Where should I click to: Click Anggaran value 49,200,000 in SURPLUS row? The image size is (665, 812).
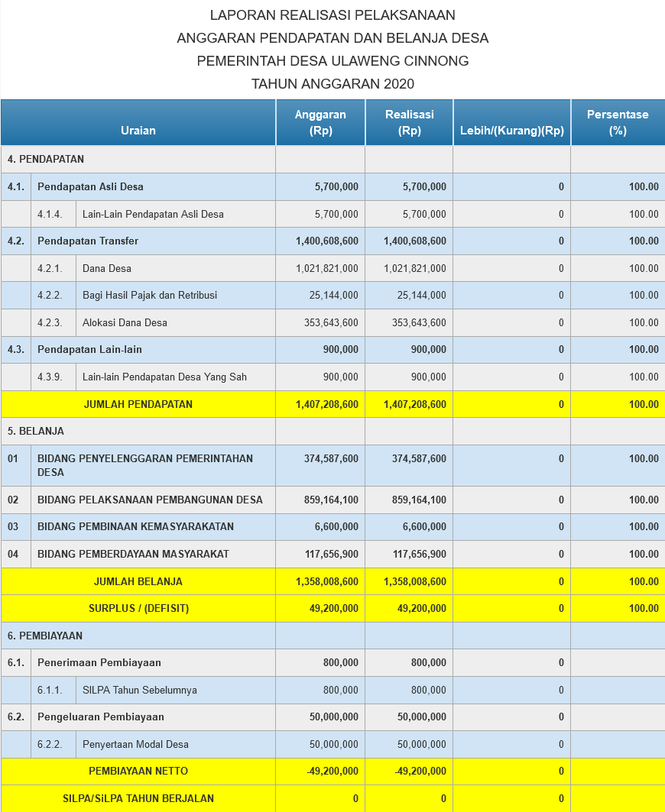(334, 609)
